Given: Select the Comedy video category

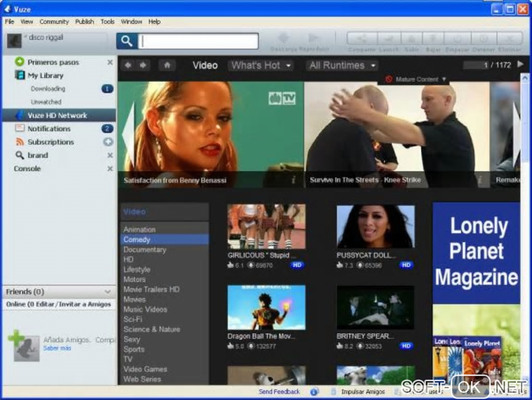Looking at the screenshot, I should [164, 239].
